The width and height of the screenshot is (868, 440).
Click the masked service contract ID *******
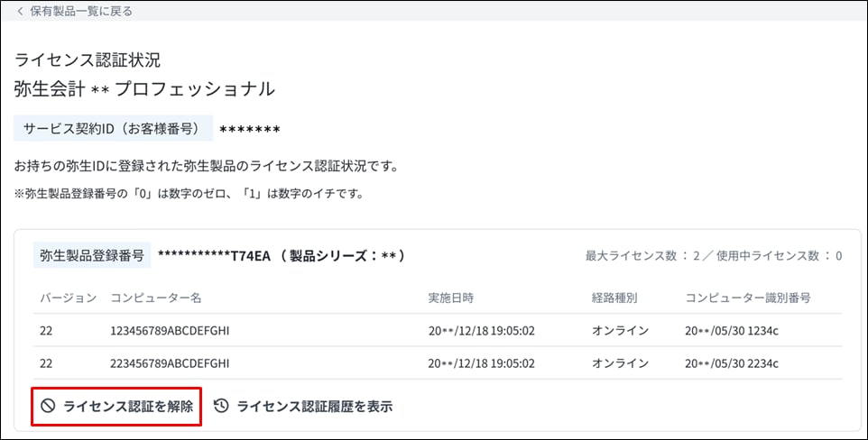click(x=250, y=131)
